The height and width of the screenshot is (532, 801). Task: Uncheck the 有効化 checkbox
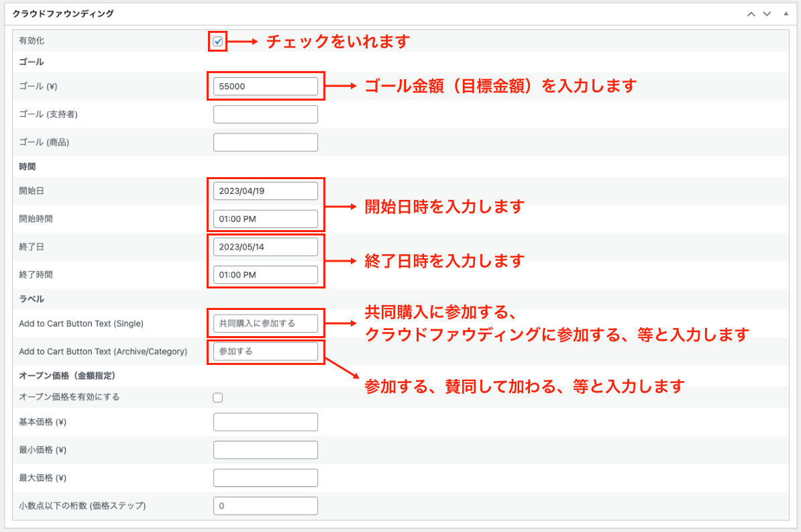(217, 42)
